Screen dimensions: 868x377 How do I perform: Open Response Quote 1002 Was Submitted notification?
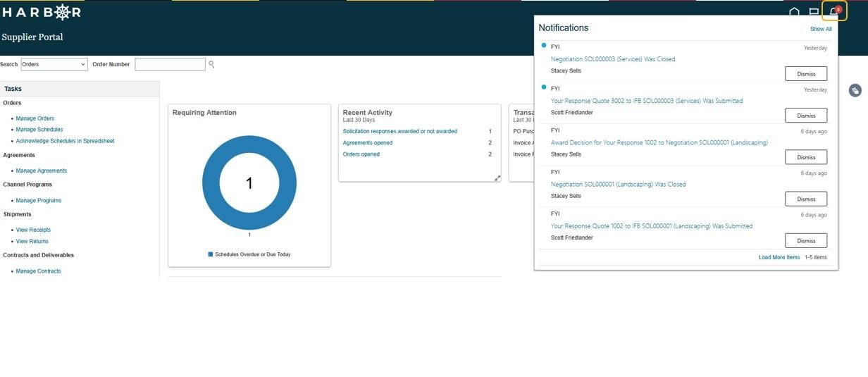[652, 226]
